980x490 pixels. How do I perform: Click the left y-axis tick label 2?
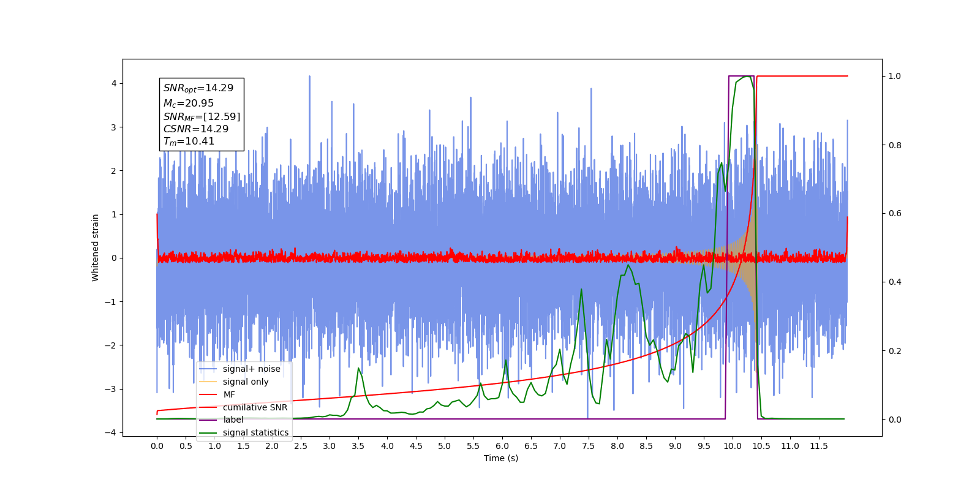[114, 171]
